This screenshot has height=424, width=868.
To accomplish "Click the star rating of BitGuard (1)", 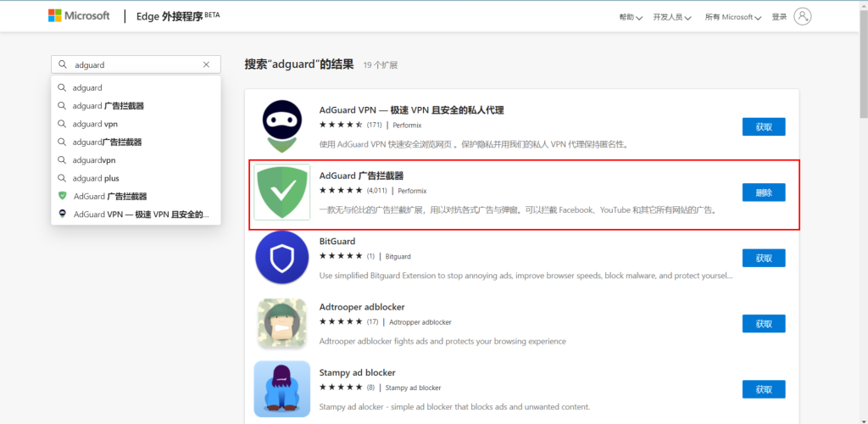I will 341,256.
